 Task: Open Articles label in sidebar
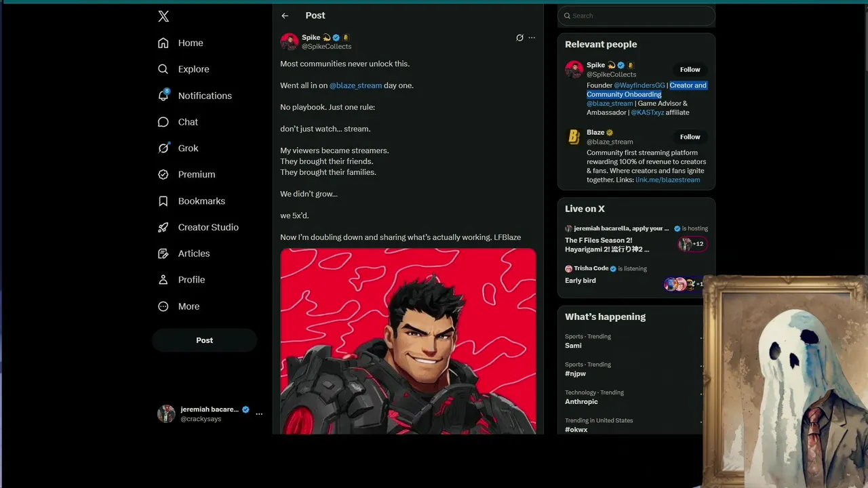[x=194, y=253]
